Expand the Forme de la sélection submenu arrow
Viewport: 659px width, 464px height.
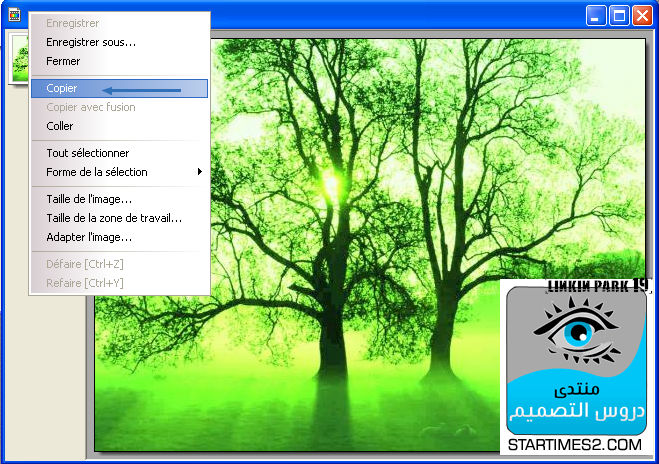coord(200,172)
